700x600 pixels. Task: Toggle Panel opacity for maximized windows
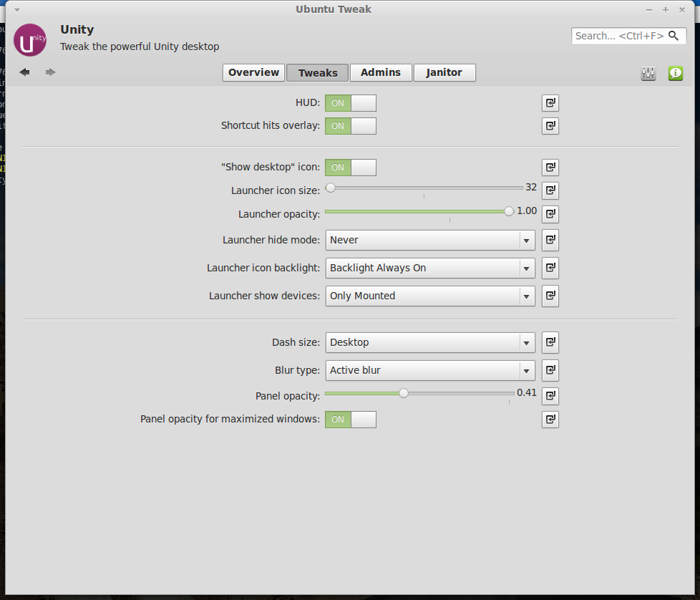tap(351, 420)
